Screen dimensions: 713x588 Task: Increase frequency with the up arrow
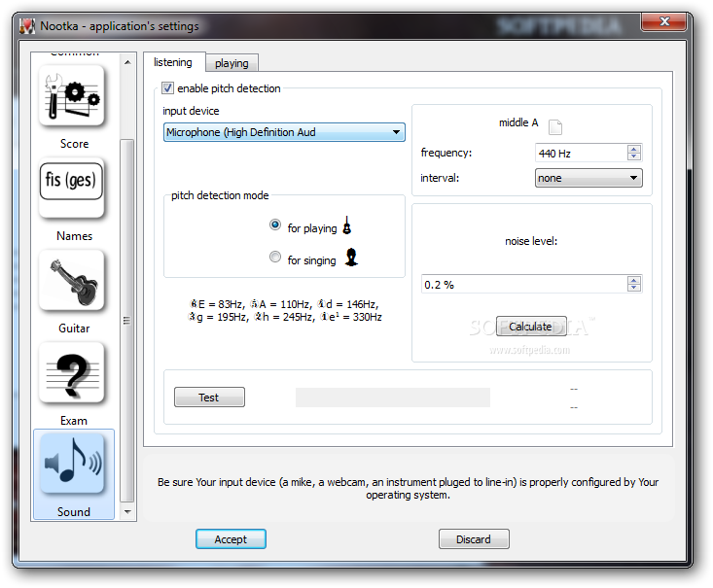point(634,149)
